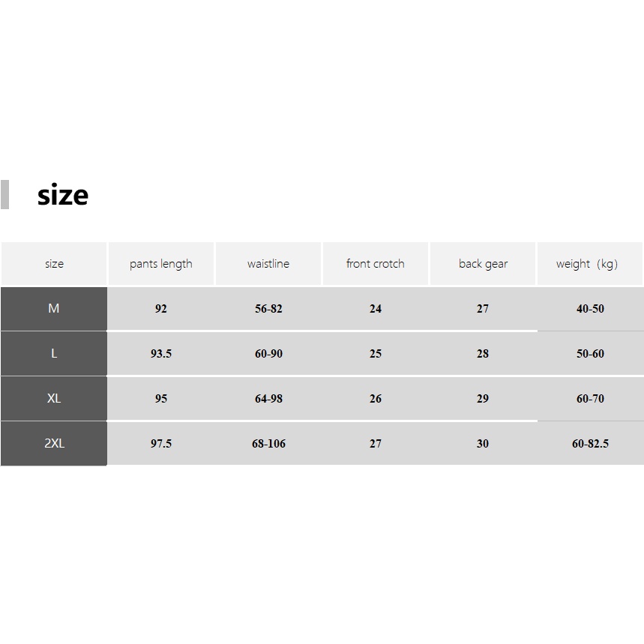Select the 56-82 waistline cell
The image size is (644, 644).
268,309
